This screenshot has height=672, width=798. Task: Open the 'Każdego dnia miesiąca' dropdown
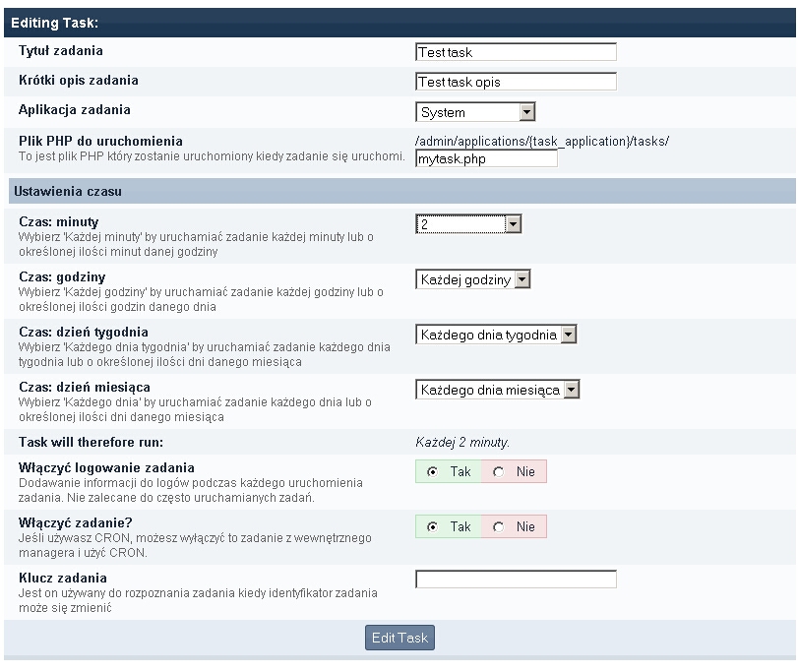[498, 391]
